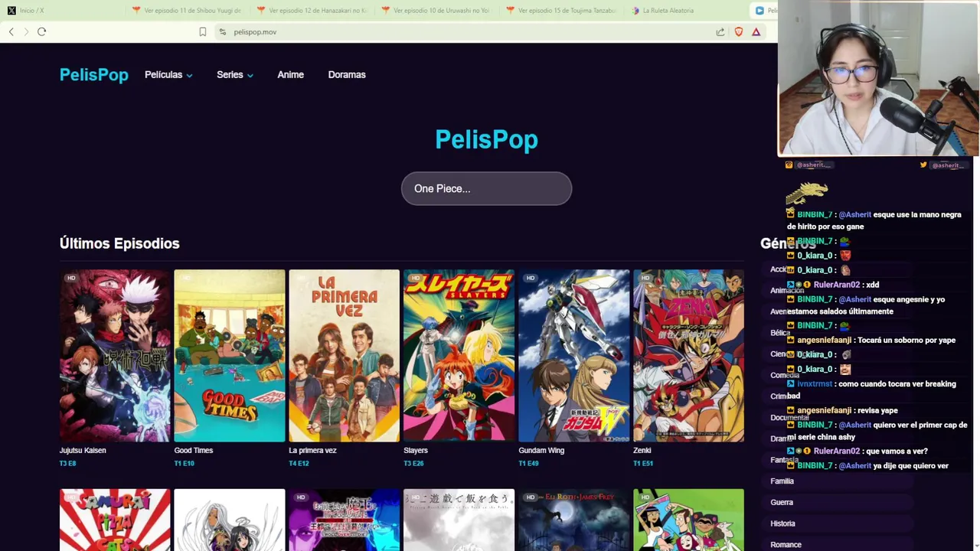Open the share icon in address bar
The height and width of the screenshot is (551, 980).
(x=720, y=31)
